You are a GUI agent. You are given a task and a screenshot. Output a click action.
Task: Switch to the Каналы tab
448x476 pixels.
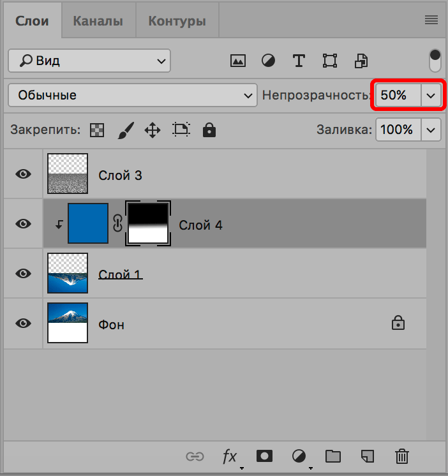(98, 21)
